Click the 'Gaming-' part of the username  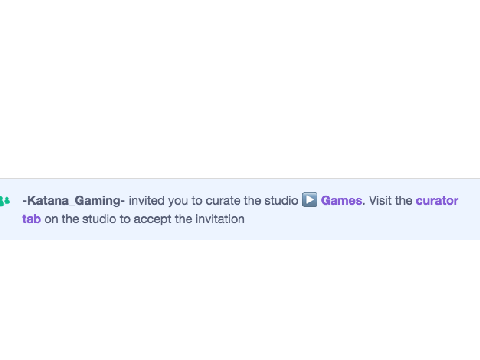click(99, 201)
